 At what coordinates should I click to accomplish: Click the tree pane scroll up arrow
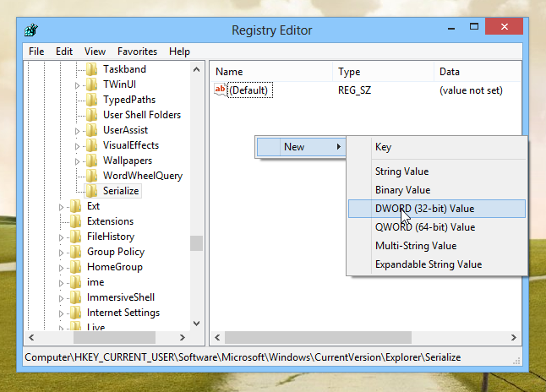(x=196, y=69)
